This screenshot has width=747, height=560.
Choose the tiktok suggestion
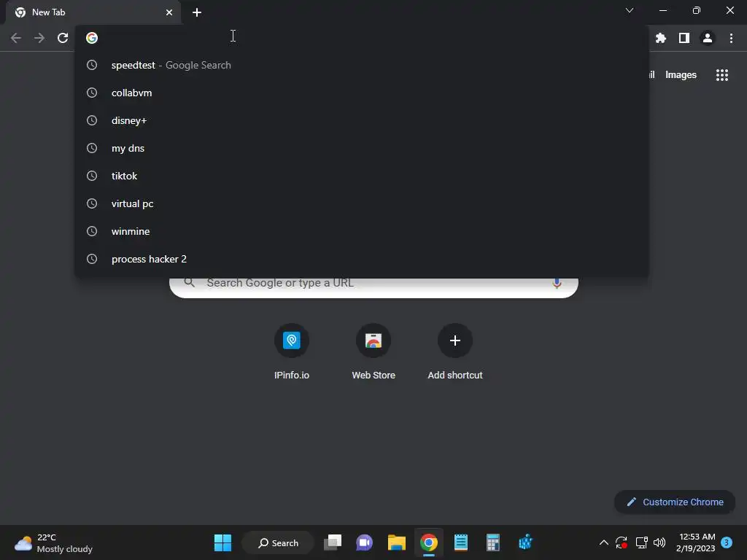point(362,176)
